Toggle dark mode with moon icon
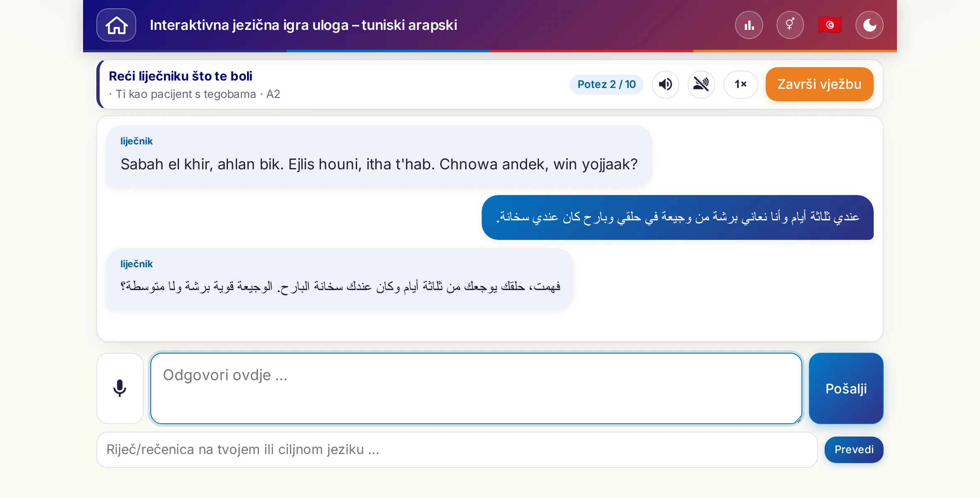 tap(870, 25)
